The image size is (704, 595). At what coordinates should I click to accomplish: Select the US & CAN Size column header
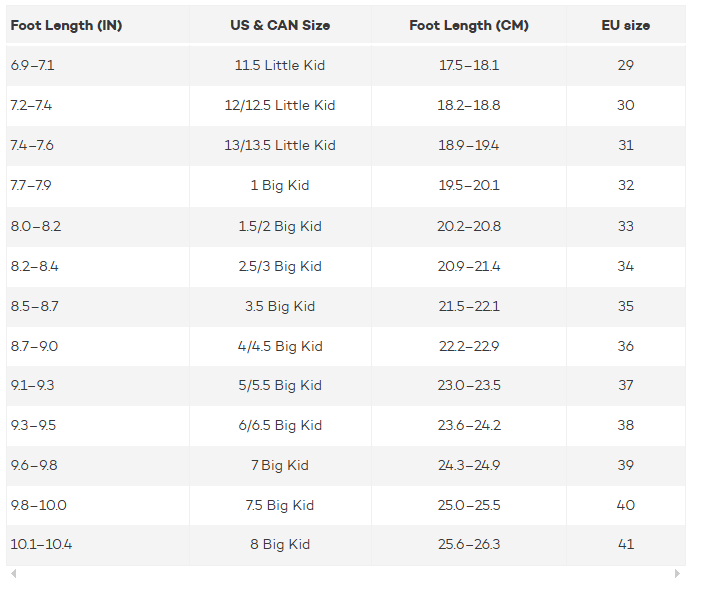click(x=280, y=25)
